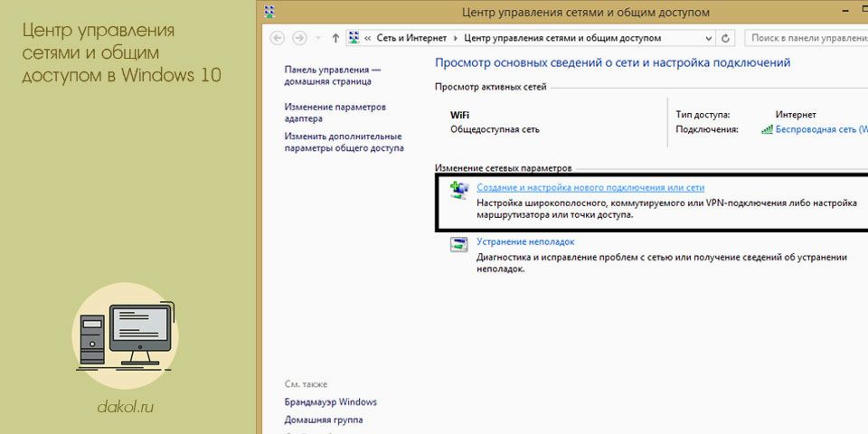
Task: Open 'Брандмауэр Windows' link
Action: pos(331,401)
